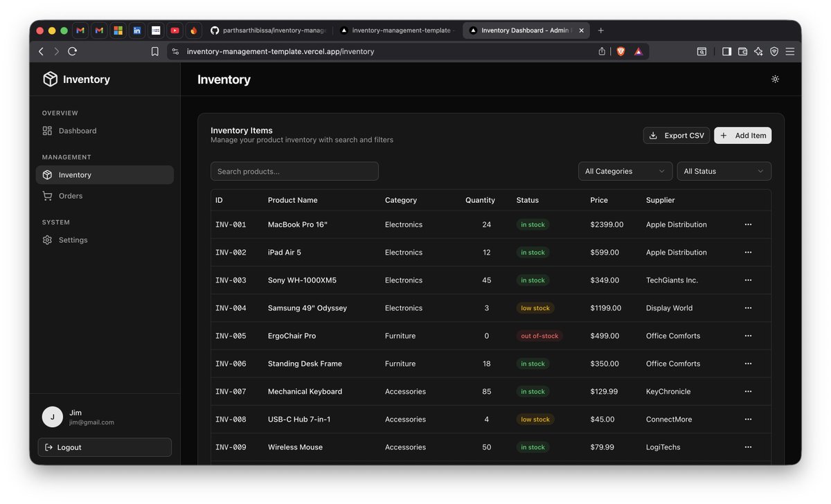The image size is (831, 504).
Task: Click the address bar URL
Action: (280, 51)
